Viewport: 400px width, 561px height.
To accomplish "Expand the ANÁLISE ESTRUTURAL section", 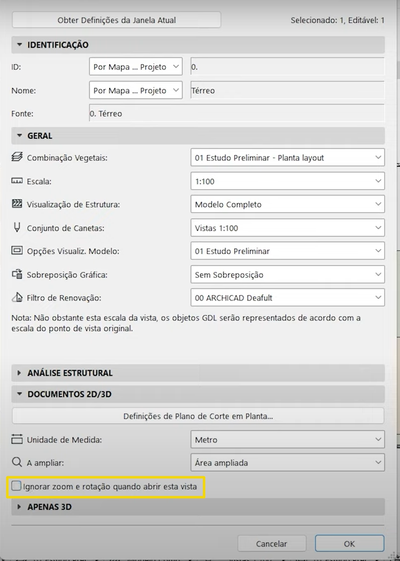I will (198, 373).
